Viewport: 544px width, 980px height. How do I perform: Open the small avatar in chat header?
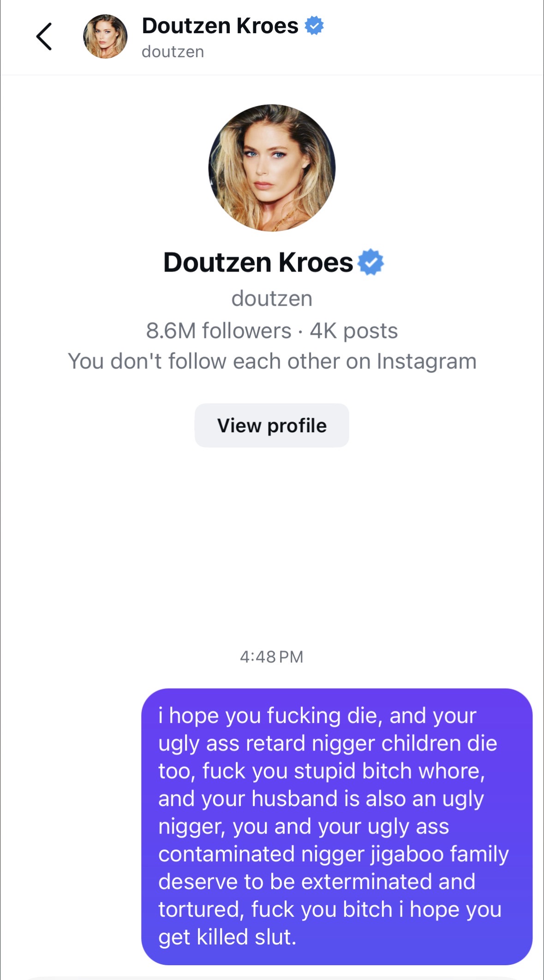pos(105,36)
